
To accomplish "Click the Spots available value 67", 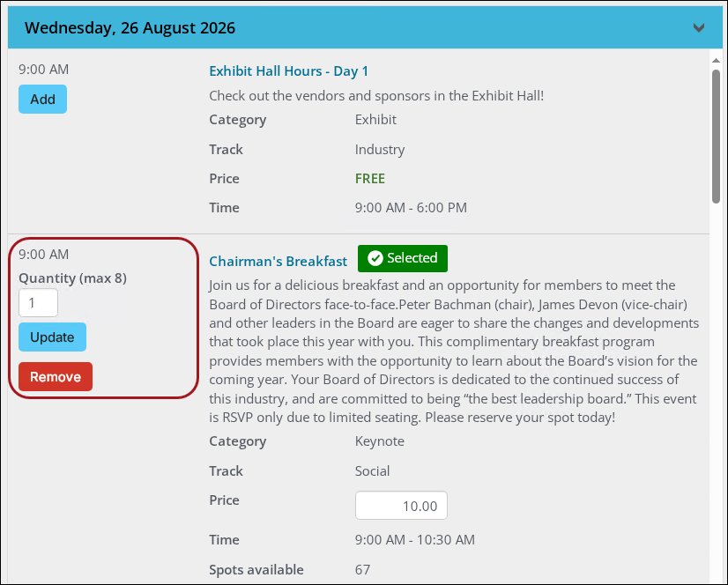I will [x=363, y=570].
